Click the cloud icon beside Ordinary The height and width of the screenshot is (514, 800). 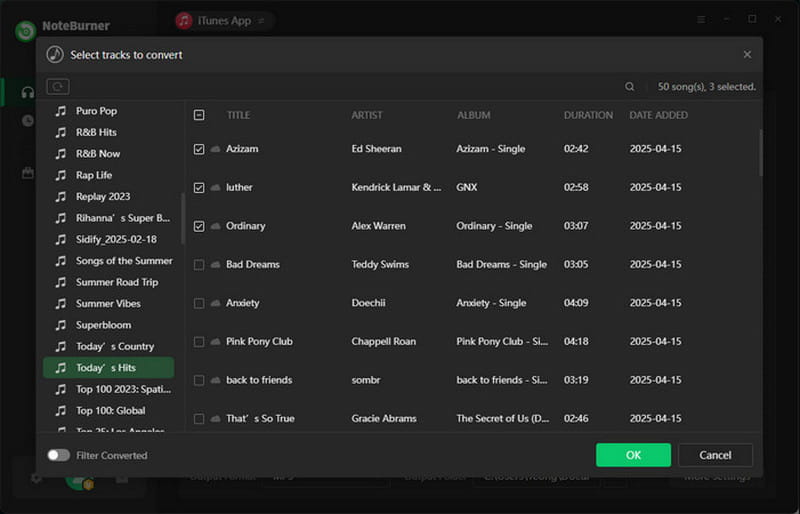(x=216, y=226)
